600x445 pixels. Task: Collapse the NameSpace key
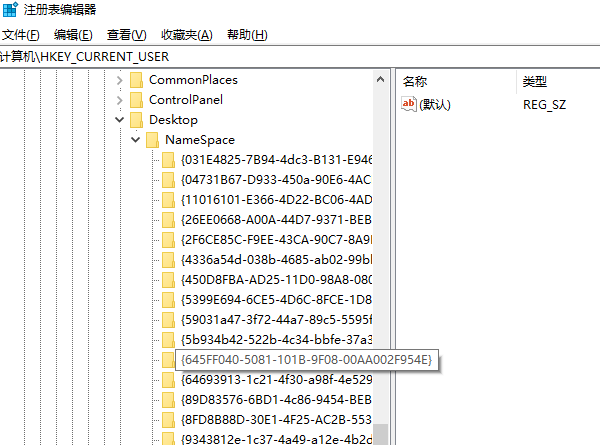[x=135, y=140]
